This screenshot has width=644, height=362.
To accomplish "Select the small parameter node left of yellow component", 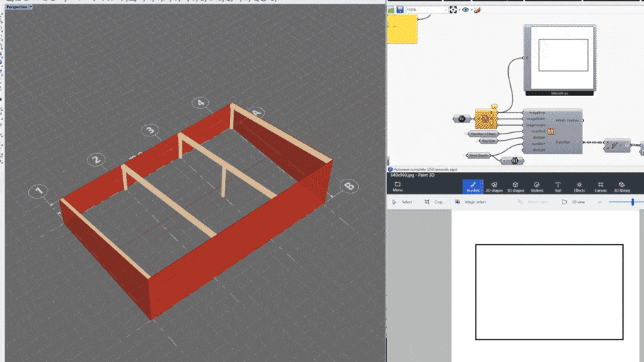I will coord(461,119).
